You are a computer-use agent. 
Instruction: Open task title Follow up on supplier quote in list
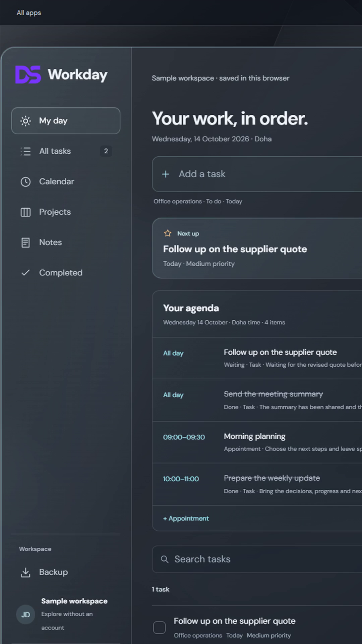click(x=235, y=621)
